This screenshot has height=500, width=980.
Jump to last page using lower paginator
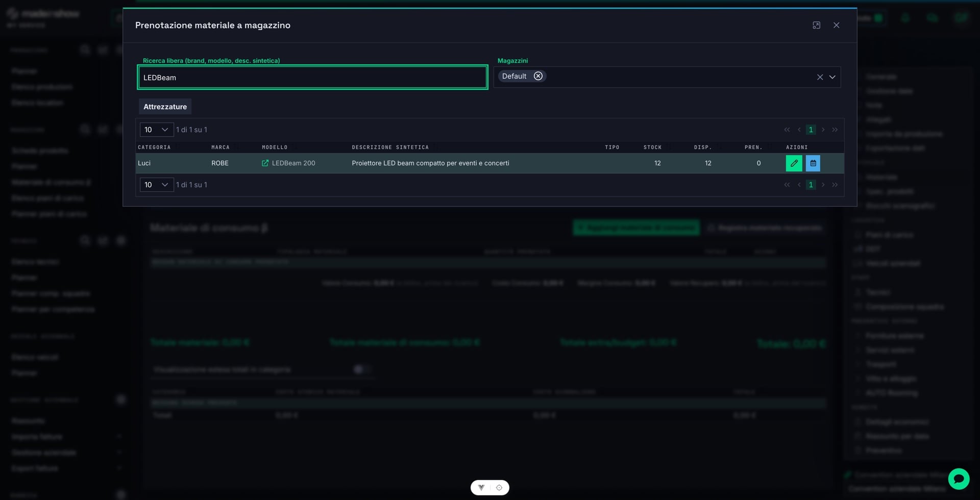click(x=835, y=185)
